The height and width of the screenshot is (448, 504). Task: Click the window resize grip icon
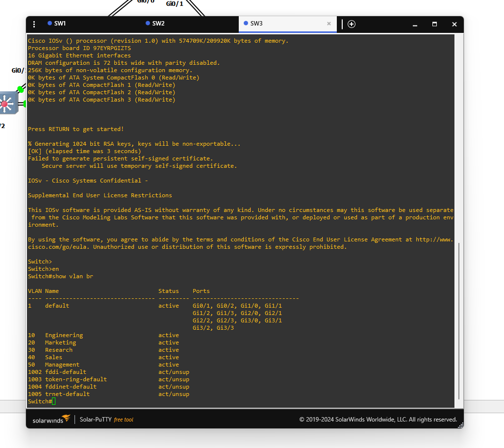coord(460,425)
